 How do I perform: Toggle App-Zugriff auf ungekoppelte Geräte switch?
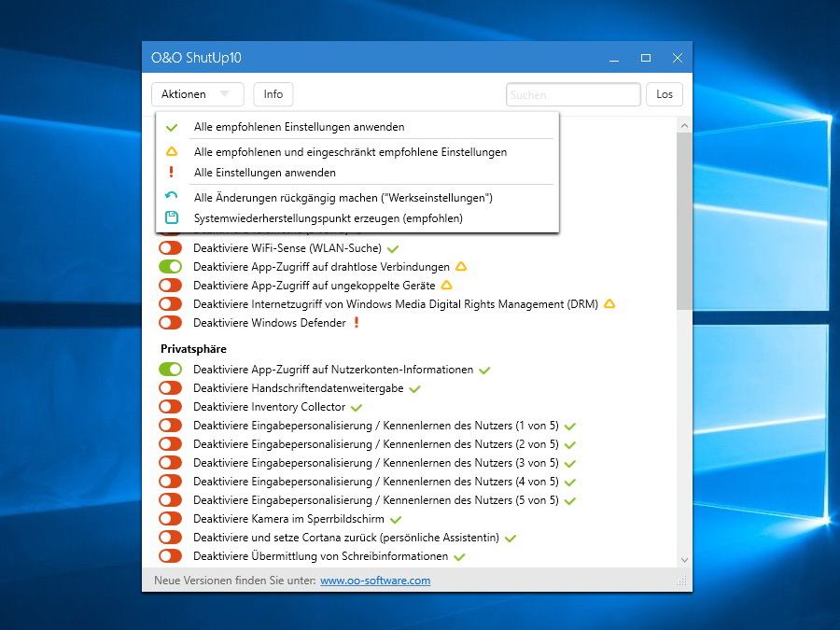point(171,286)
